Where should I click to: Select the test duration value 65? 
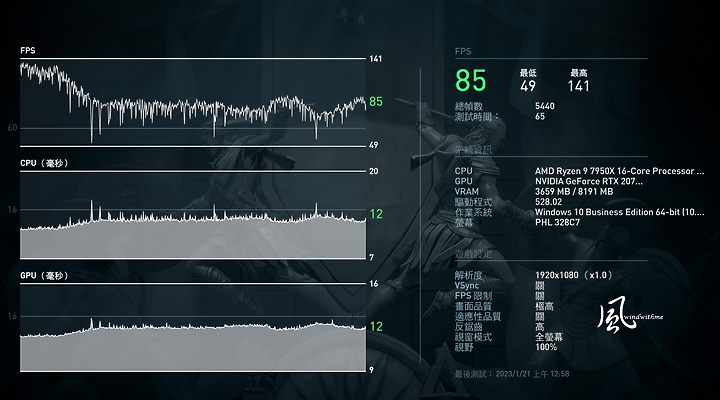pos(540,117)
